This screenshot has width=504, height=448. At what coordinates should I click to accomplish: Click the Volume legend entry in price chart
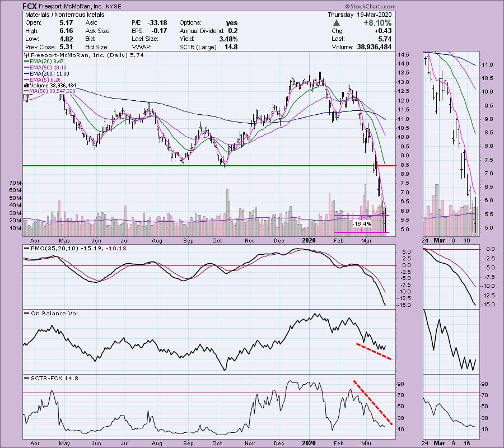(x=50, y=86)
